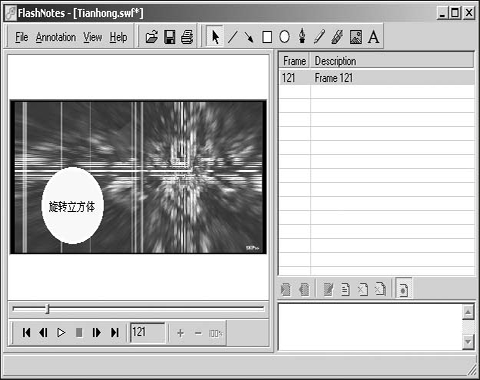Open the file with folder icon

point(152,37)
